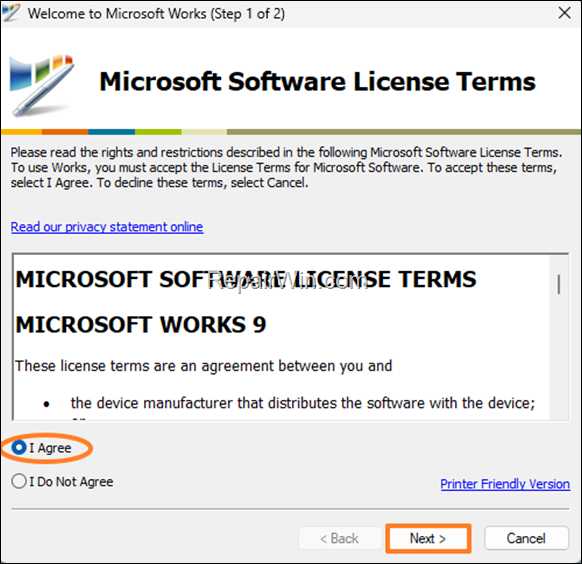Click the 'device manufacturer that distributes' bullet
The width and height of the screenshot is (582, 564).
point(303,403)
